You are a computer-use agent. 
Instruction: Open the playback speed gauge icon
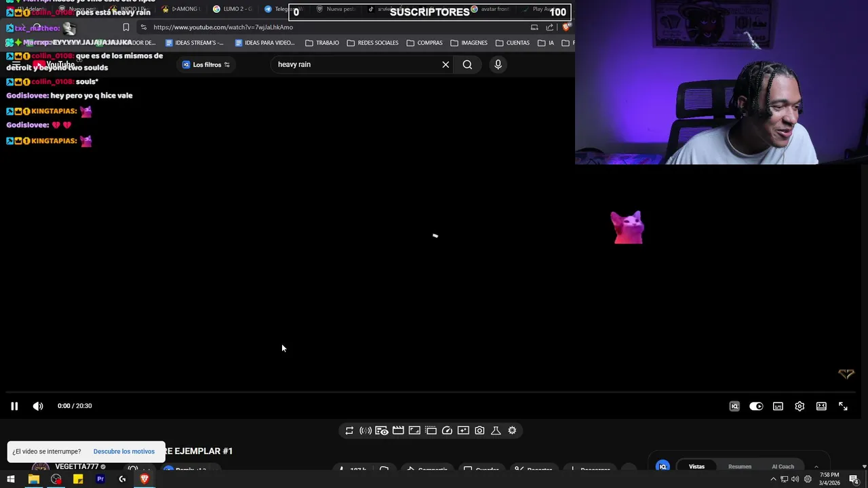[x=447, y=430]
